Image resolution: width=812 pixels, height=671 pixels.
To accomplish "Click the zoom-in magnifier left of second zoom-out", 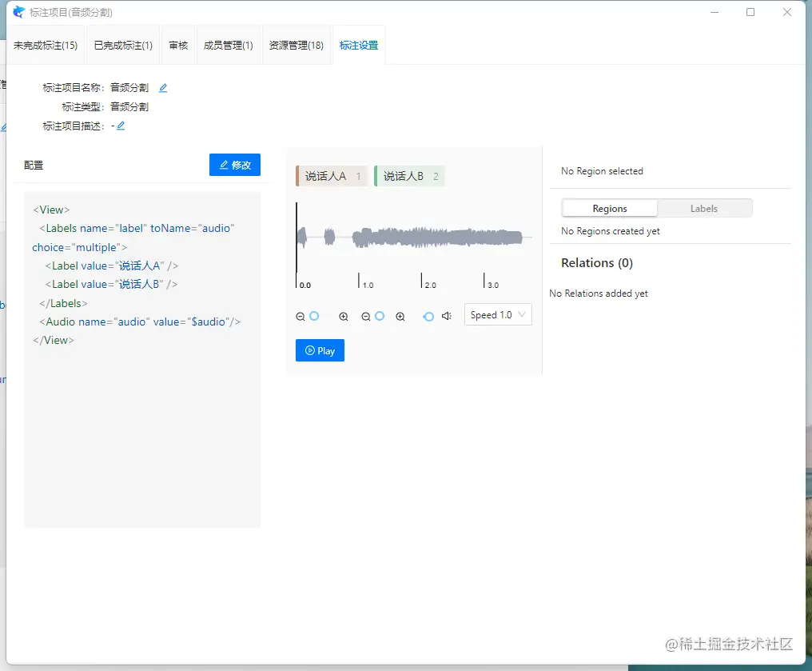I will pyautogui.click(x=344, y=316).
